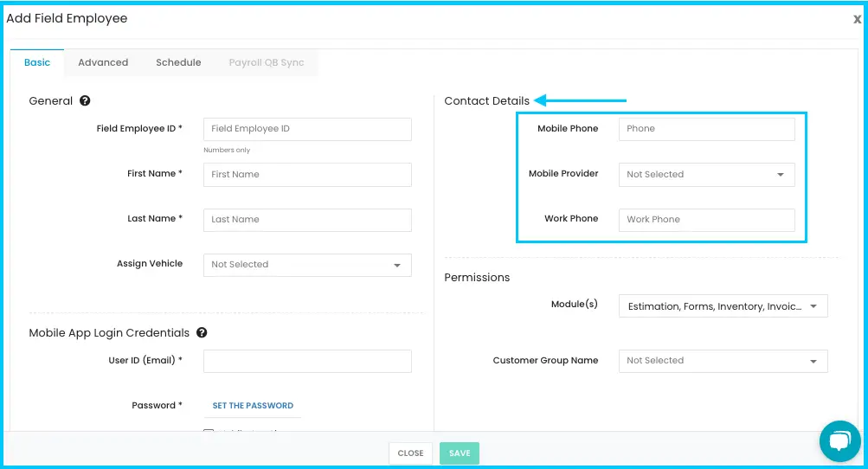Viewport: 868px width, 469px height.
Task: Click the Mobile App Login Credentials help icon
Action: click(x=202, y=332)
